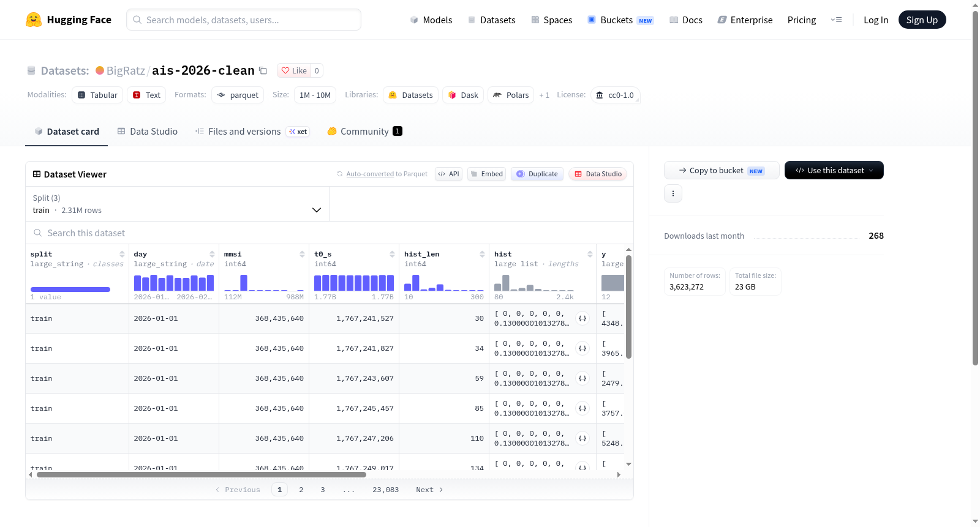
Task: Focus the Search this dataset field
Action: (330, 233)
